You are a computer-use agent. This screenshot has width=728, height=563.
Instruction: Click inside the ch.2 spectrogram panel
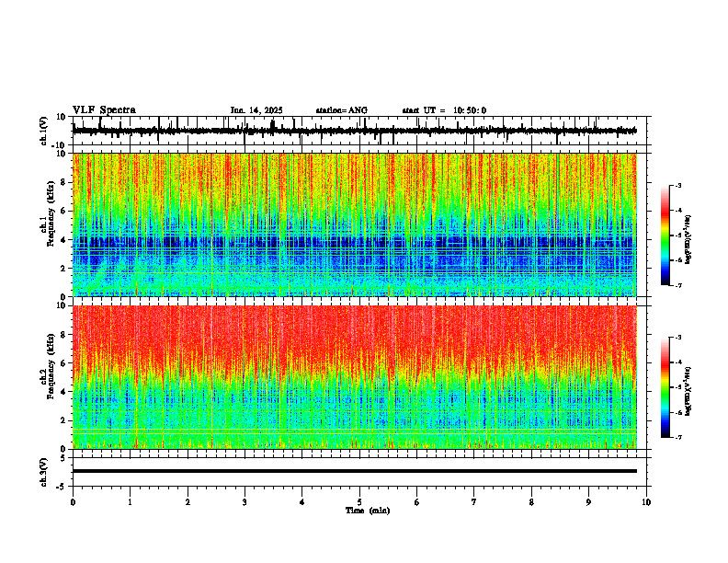pyautogui.click(x=355, y=377)
